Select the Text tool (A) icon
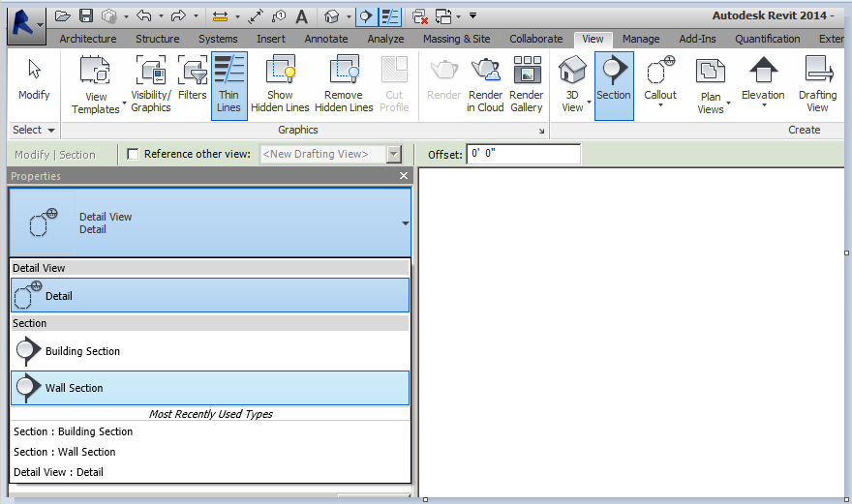852x504 pixels. click(x=301, y=16)
